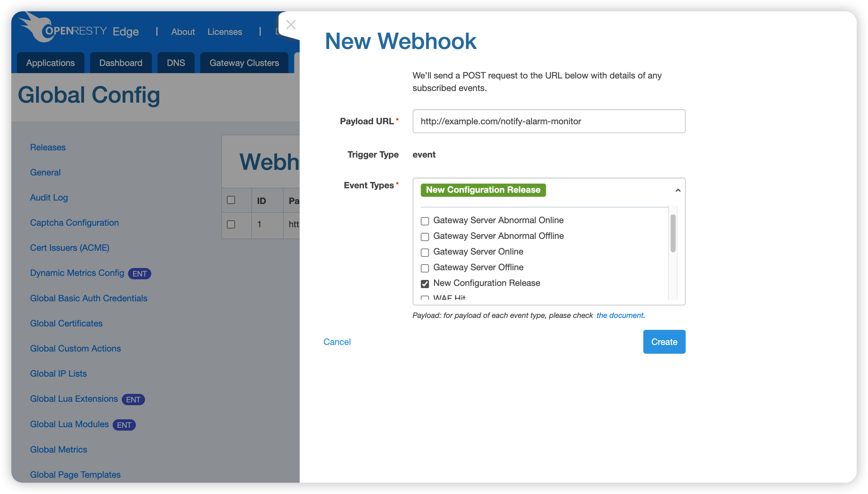
Task: Open the Licenses menu link
Action: (x=225, y=32)
